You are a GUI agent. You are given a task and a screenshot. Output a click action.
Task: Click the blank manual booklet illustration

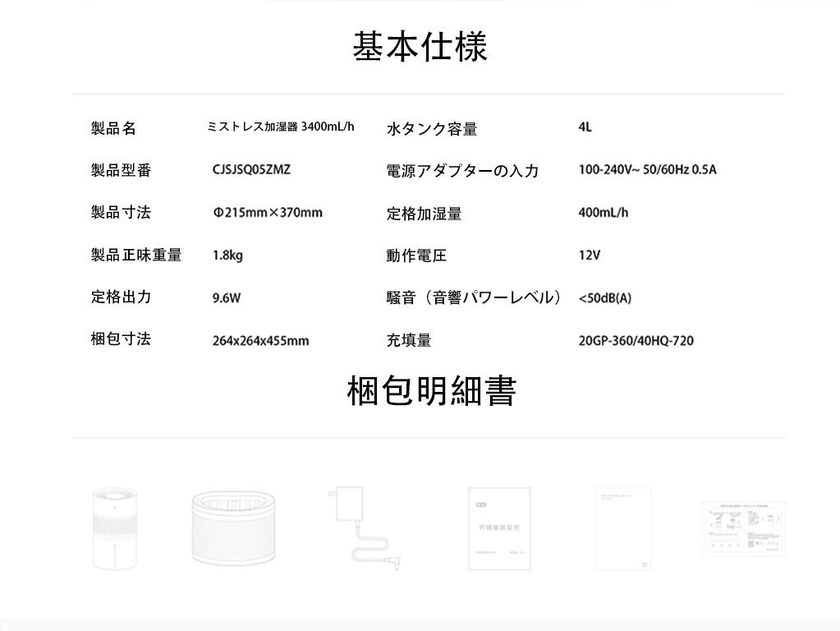point(623,528)
